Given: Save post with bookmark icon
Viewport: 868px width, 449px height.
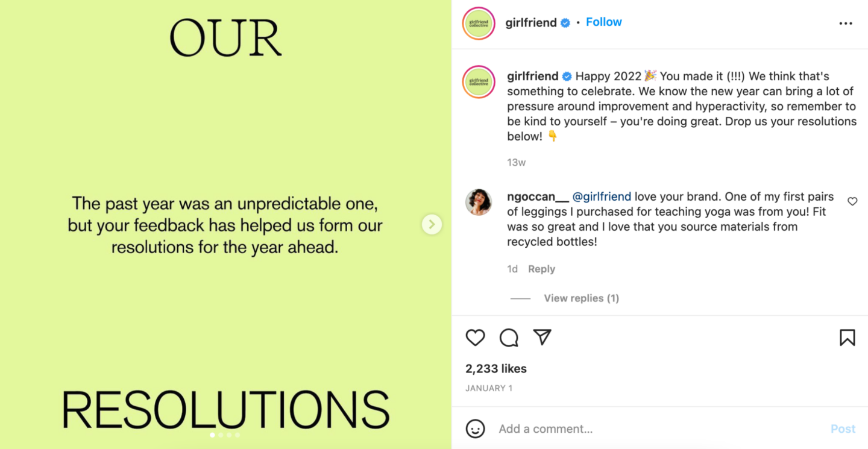Looking at the screenshot, I should pos(847,338).
